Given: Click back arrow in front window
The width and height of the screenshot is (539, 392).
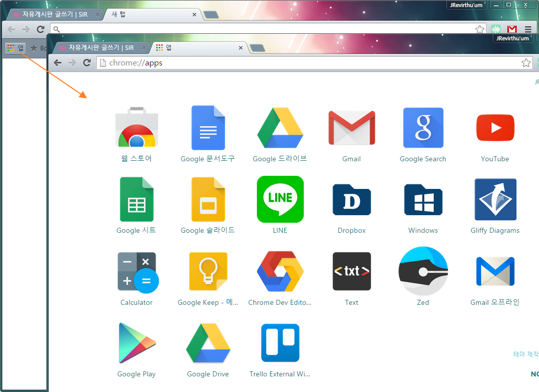Looking at the screenshot, I should 58,62.
